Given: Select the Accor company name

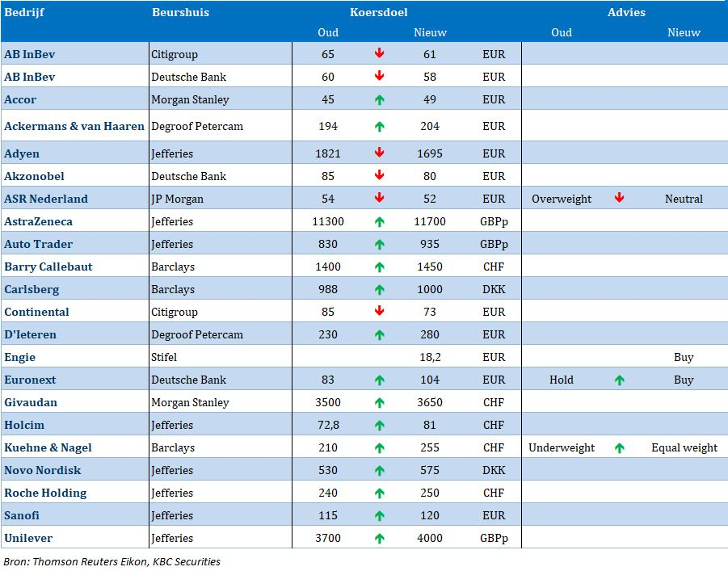Looking at the screenshot, I should [20, 99].
